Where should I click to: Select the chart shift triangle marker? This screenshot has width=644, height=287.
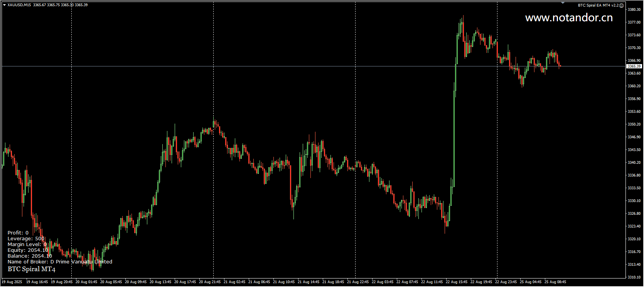point(563,3)
